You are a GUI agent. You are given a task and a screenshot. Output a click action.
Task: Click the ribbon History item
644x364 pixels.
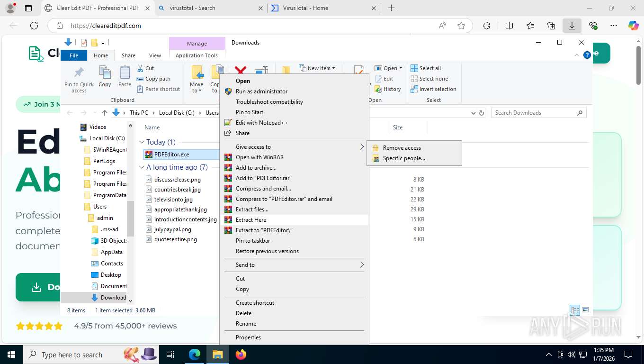click(x=388, y=89)
